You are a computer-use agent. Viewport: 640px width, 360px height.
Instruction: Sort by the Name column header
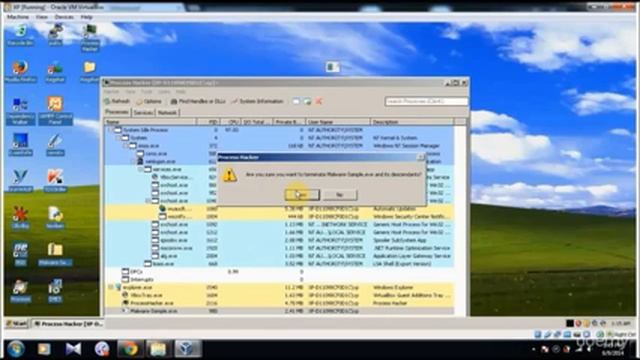pos(150,122)
